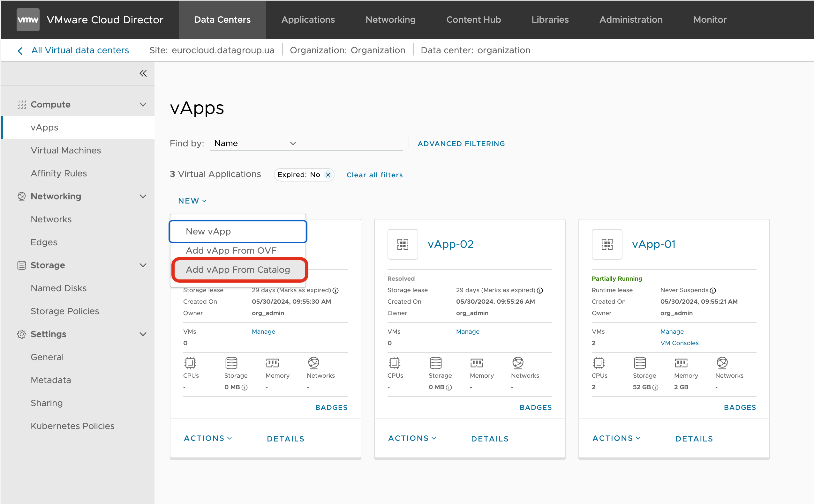Open the Monitor tab
The width and height of the screenshot is (814, 504).
pos(710,20)
